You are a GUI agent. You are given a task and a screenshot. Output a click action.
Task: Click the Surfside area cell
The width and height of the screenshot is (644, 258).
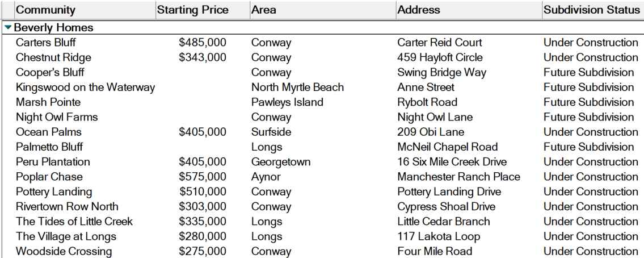pyautogui.click(x=271, y=132)
